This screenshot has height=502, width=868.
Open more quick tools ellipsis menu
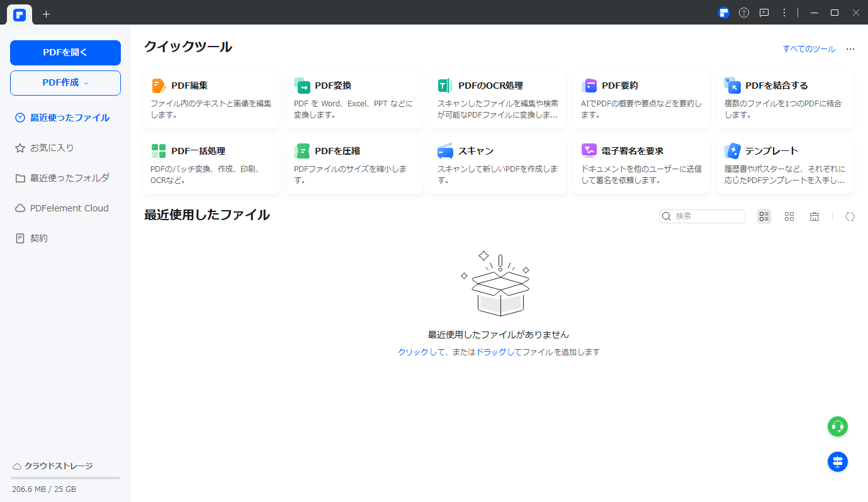pyautogui.click(x=850, y=48)
